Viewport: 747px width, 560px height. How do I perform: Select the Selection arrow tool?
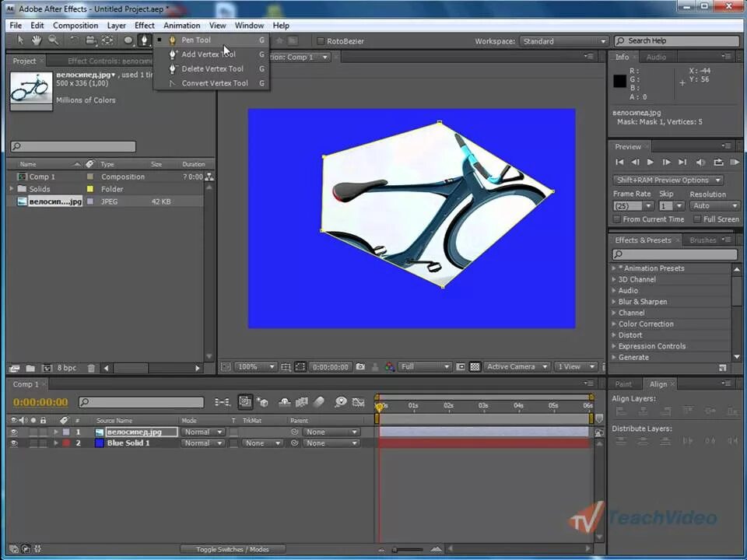point(20,40)
